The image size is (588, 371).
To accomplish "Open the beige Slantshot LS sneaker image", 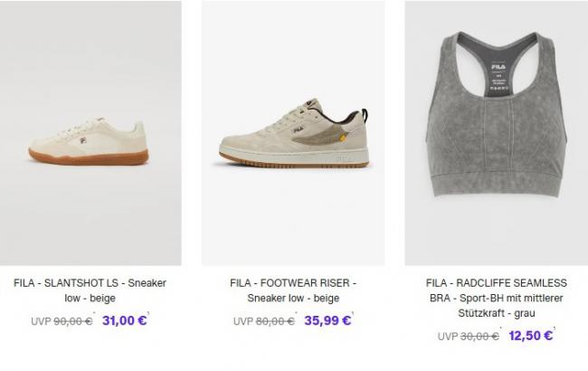I will pyautogui.click(x=90, y=133).
